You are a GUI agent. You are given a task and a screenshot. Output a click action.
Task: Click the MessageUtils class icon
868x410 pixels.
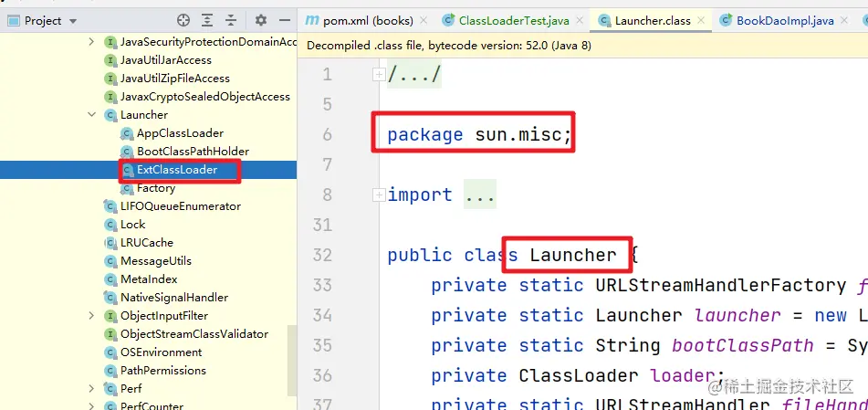pyautogui.click(x=110, y=261)
